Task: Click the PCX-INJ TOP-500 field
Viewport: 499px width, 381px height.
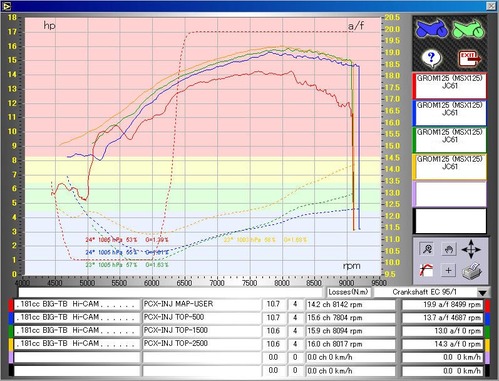Action: [202, 318]
